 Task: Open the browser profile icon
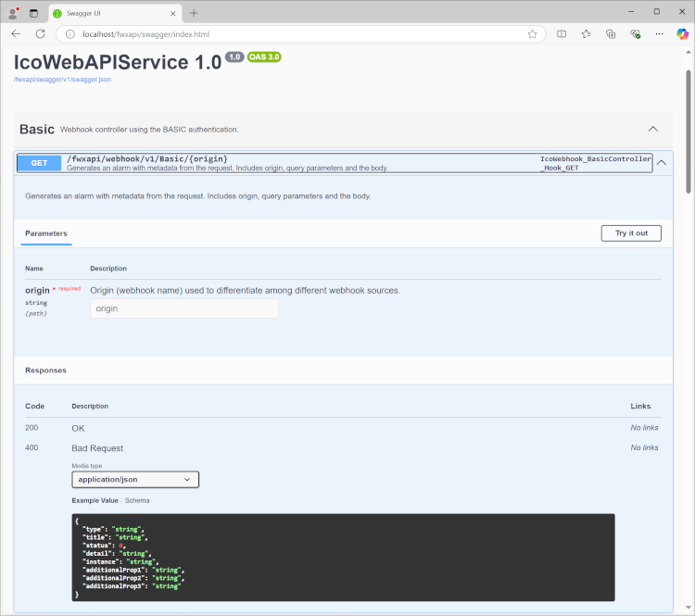(x=13, y=13)
